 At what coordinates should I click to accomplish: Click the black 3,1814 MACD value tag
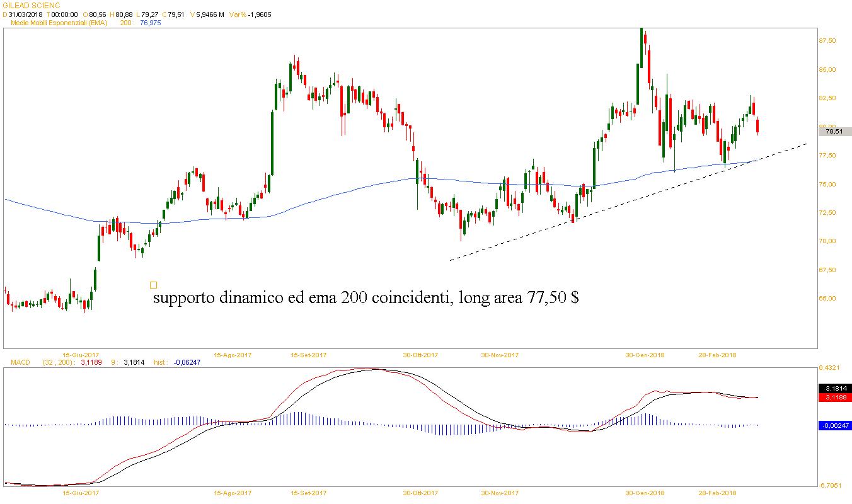point(834,389)
